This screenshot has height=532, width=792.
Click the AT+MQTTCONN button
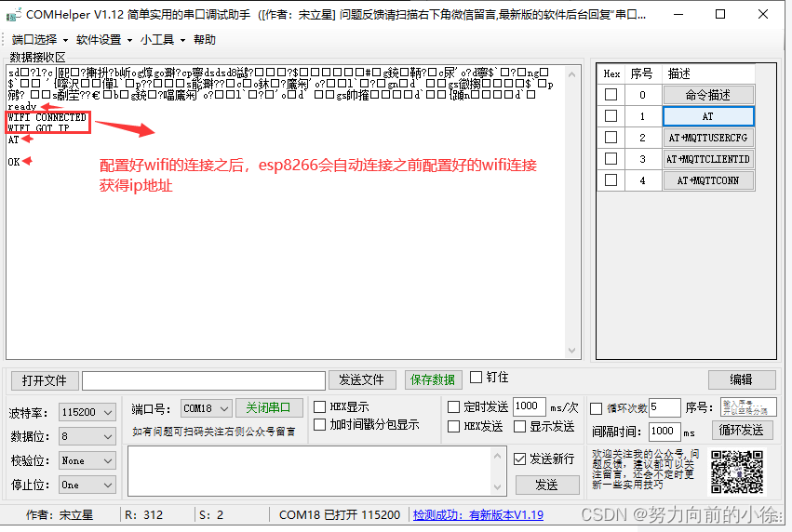point(708,180)
